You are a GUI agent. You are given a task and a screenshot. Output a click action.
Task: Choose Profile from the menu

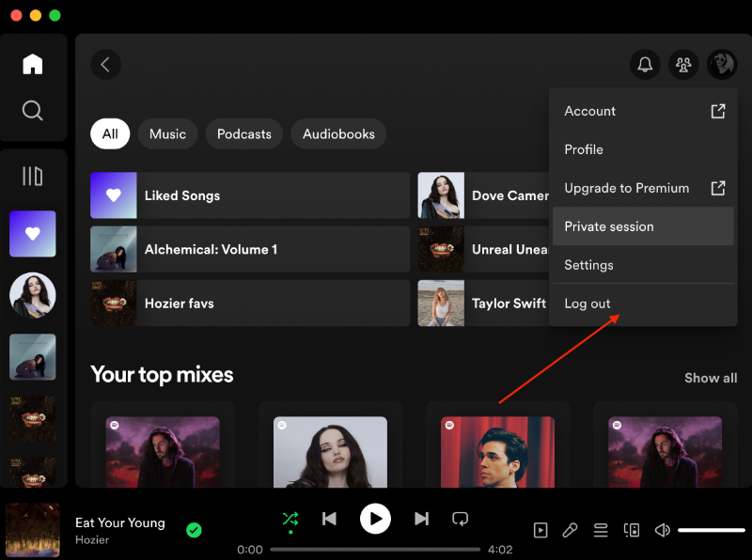[x=643, y=149]
